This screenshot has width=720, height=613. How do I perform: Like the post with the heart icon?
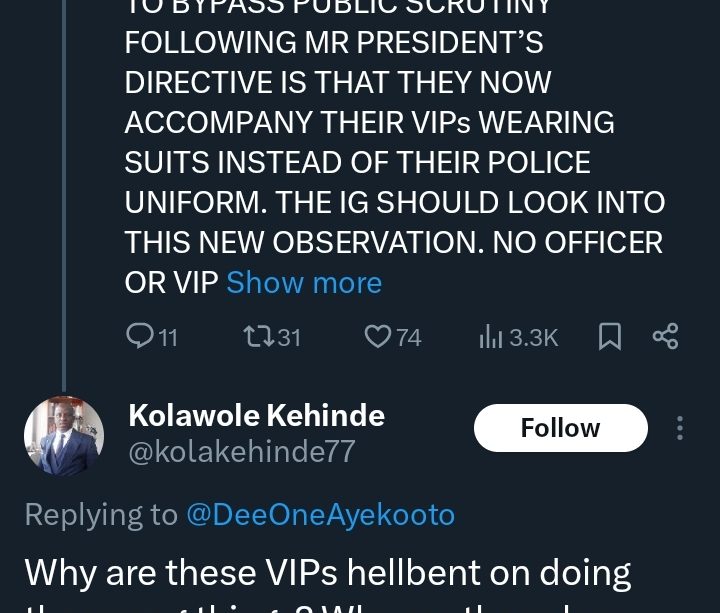377,336
